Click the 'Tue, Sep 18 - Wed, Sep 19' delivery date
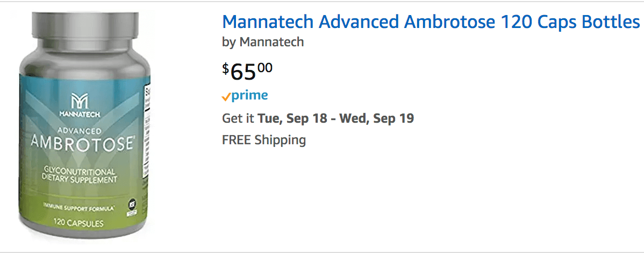Viewport: 644px width, 253px height. (x=336, y=118)
